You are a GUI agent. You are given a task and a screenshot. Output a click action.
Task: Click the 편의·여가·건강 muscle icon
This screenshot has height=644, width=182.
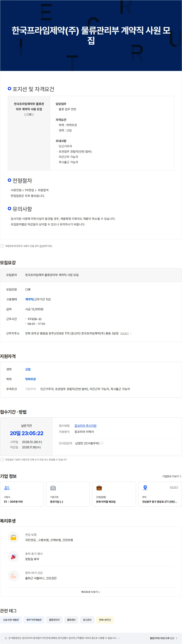13,576
